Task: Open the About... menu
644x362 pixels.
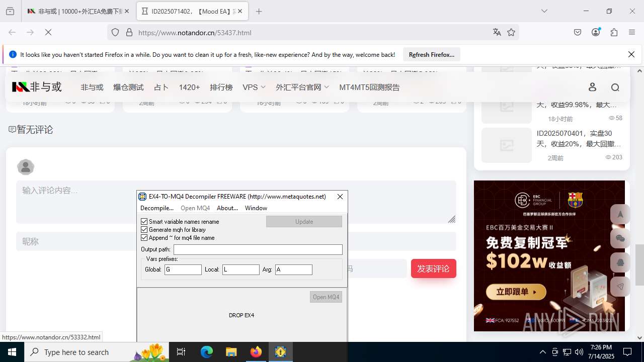Action: tap(227, 208)
